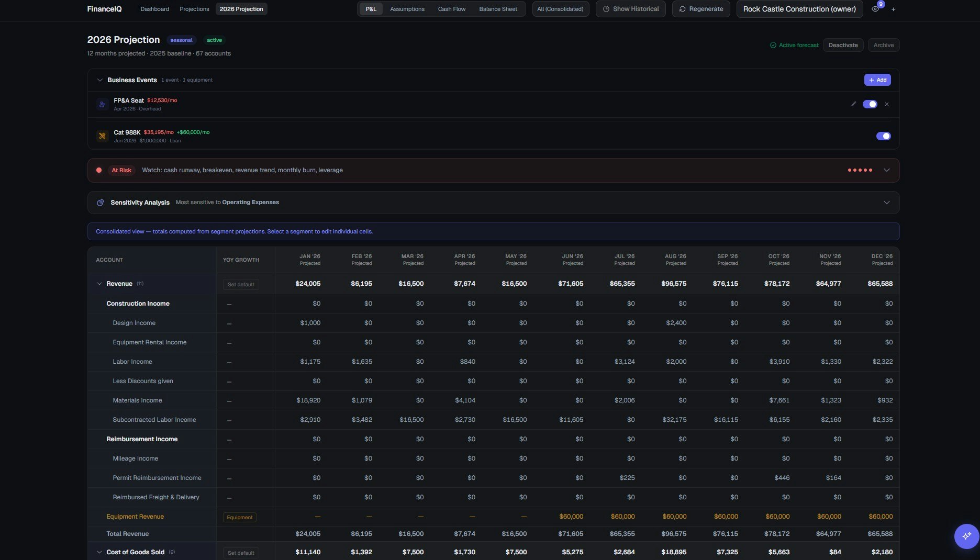Remove the FP&A Seat event with the X icon
This screenshot has width=980, height=560.
click(x=887, y=104)
